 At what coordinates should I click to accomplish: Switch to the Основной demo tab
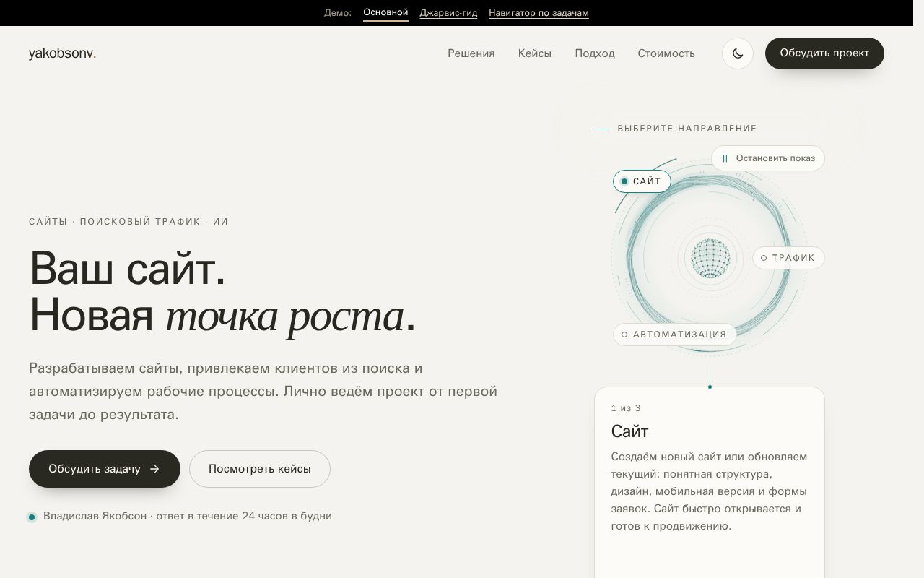click(385, 13)
